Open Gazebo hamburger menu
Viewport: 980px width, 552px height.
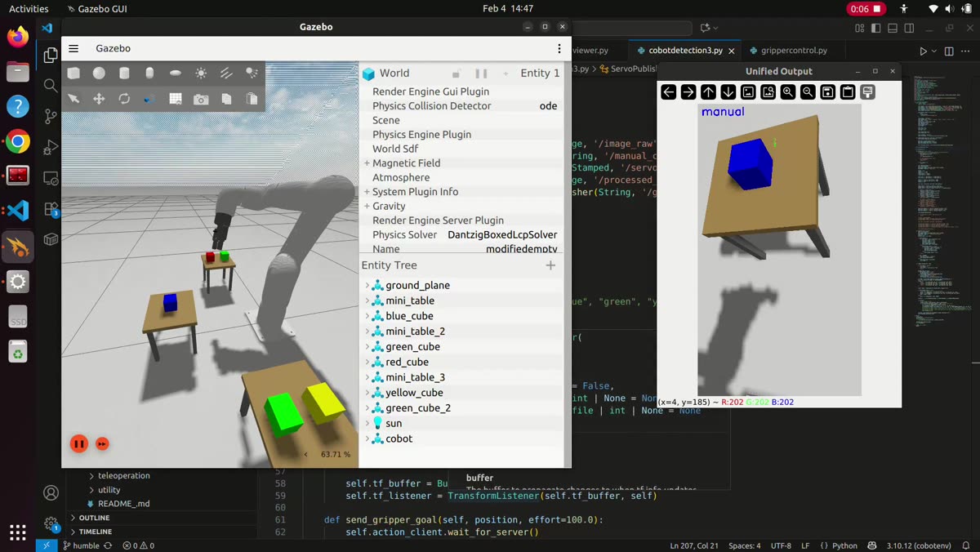pos(73,49)
